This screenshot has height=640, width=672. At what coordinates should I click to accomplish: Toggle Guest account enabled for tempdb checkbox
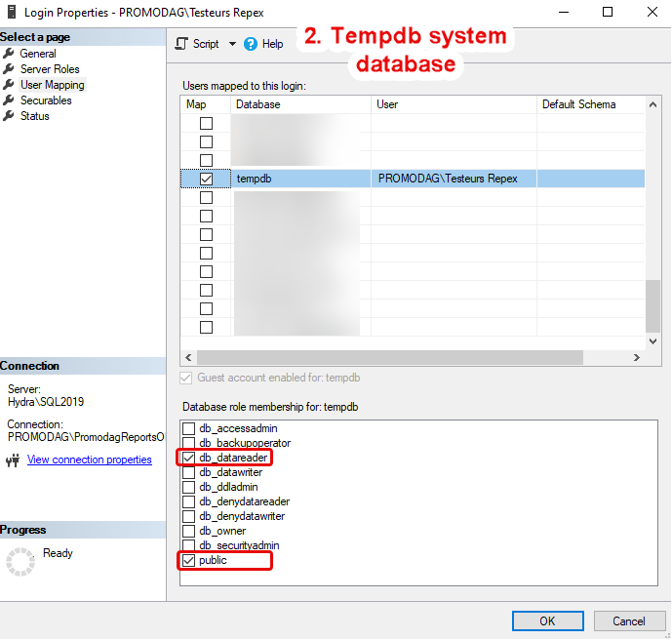click(185, 378)
